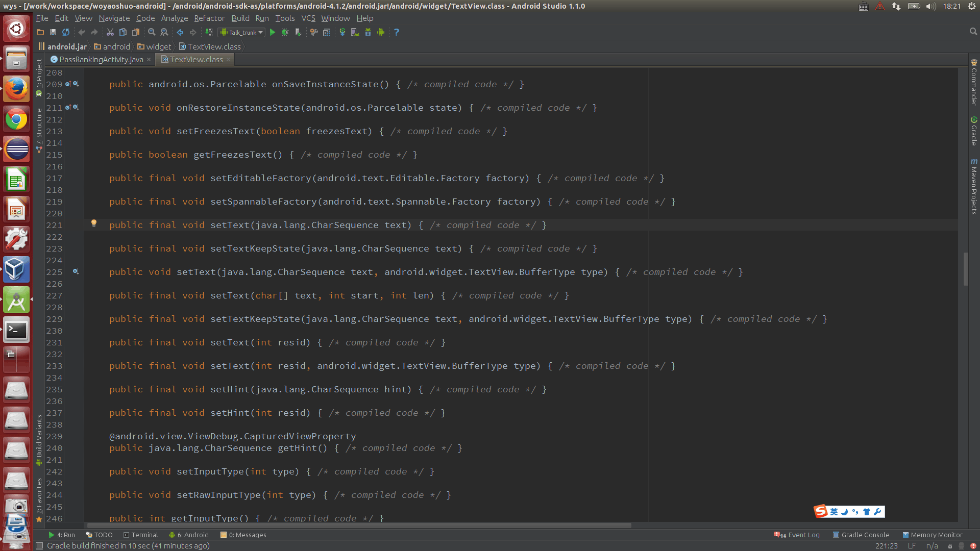The height and width of the screenshot is (551, 980).
Task: Click the Find magnifier icon
Action: pos(152,32)
